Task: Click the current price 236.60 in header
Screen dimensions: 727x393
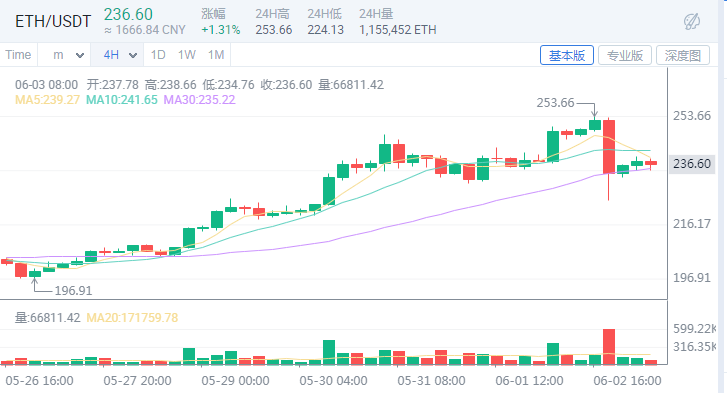Action: pos(128,14)
